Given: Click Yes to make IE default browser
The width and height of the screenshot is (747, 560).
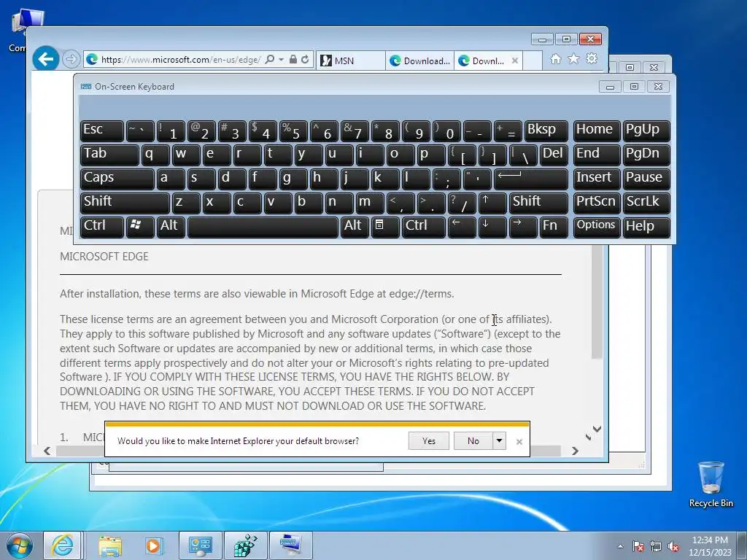Looking at the screenshot, I should 429,441.
